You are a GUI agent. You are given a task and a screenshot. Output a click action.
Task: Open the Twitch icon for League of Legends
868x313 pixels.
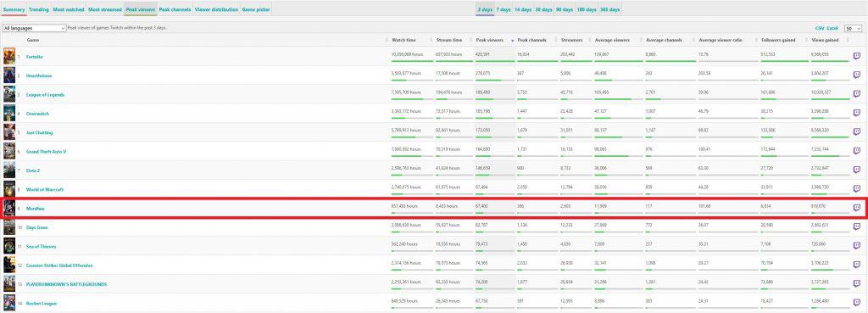856,94
